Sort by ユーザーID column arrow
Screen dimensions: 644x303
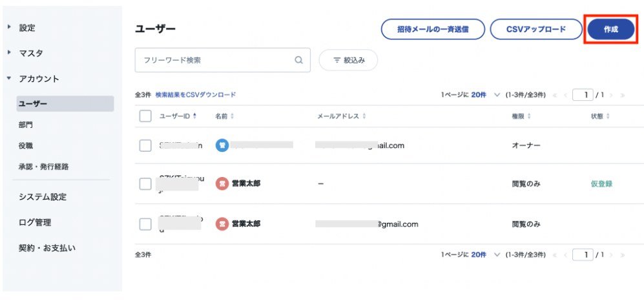[x=194, y=116]
